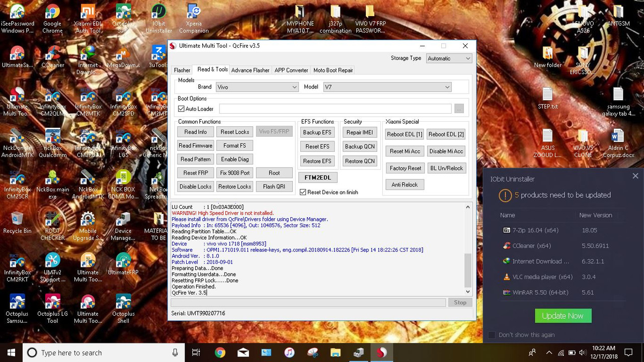Open samsung galaxy tab 4 file
The height and width of the screenshot is (362, 644).
[618, 102]
